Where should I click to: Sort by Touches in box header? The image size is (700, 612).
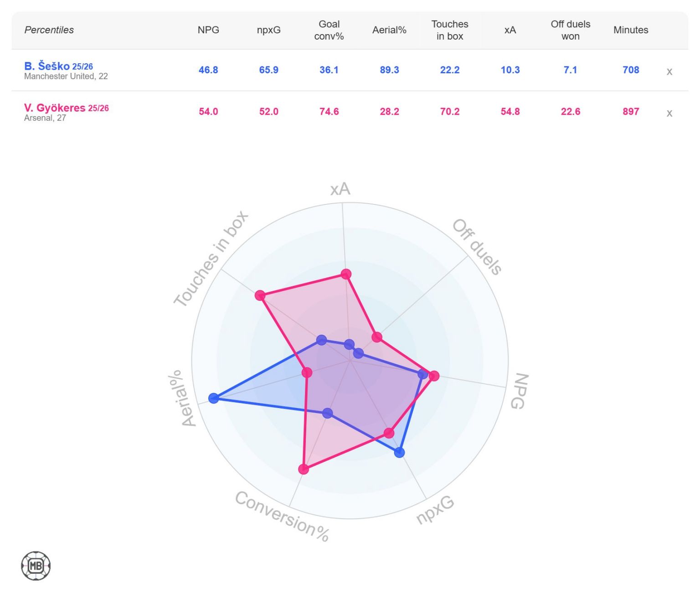click(x=450, y=30)
